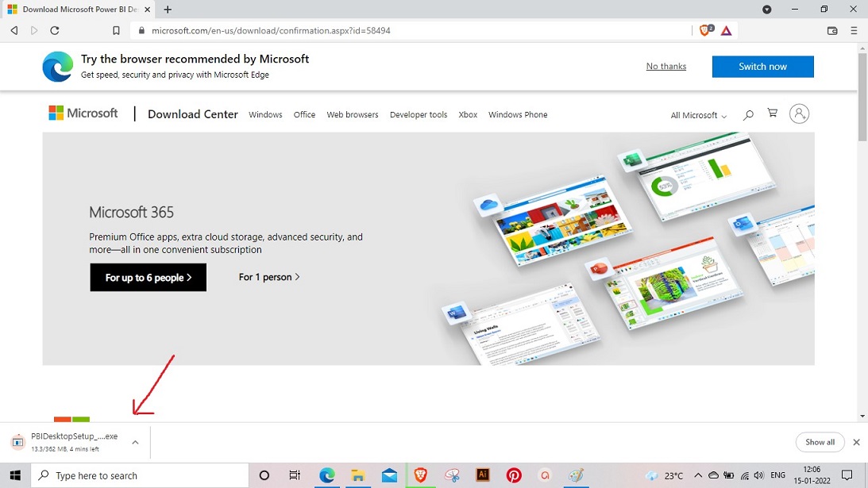Click the scrollbar down arrow

[862, 417]
